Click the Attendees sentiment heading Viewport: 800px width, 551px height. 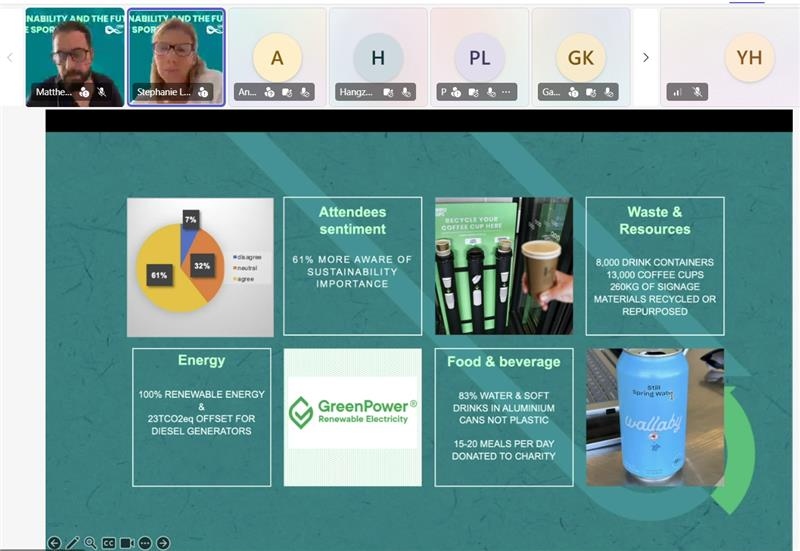pyautogui.click(x=353, y=220)
